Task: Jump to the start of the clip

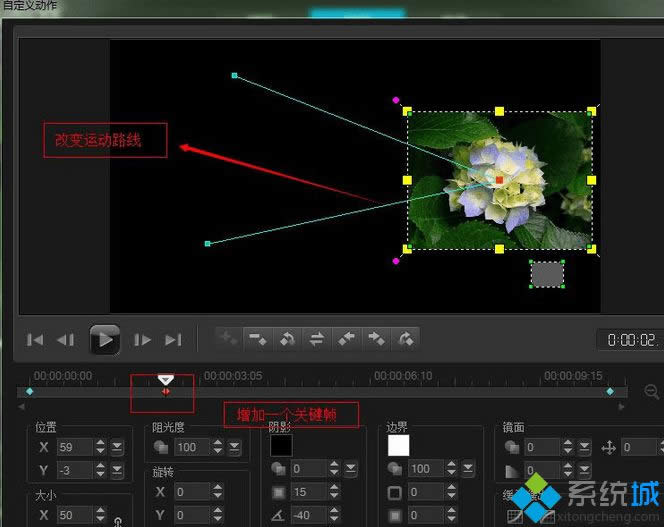Action: [x=35, y=340]
